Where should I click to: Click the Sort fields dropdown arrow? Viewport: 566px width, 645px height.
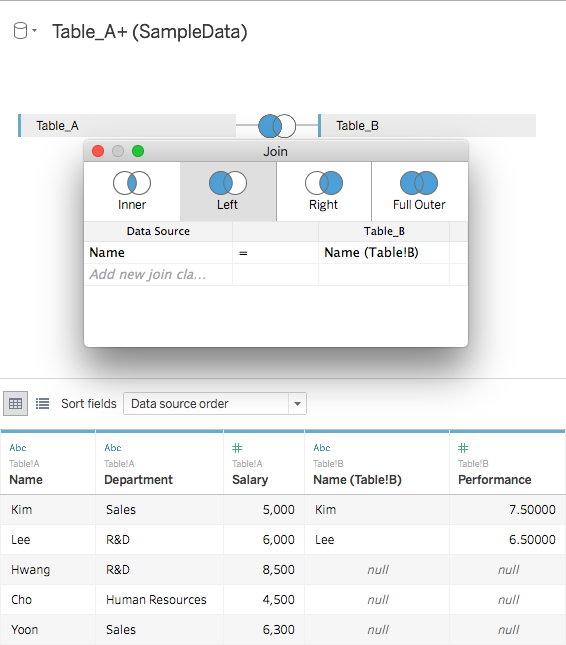tap(297, 404)
